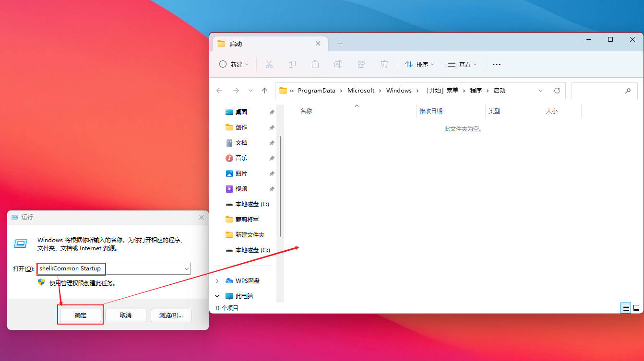Select the Rename icon in the toolbar
Image resolution: width=644 pixels, height=361 pixels.
[x=338, y=64]
